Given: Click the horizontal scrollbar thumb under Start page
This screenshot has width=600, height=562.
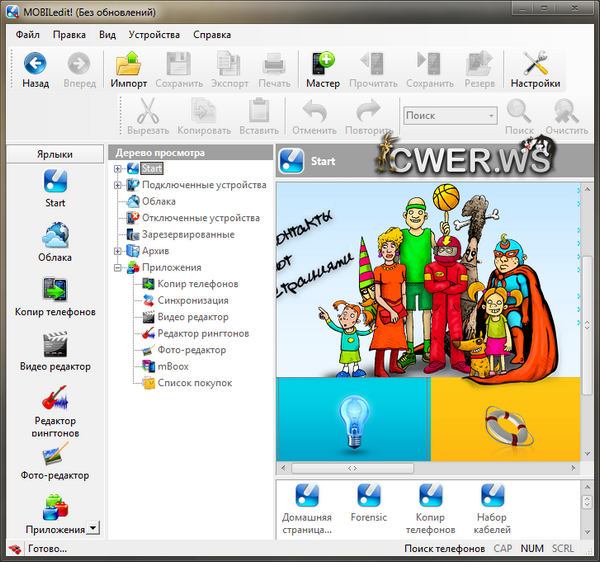Looking at the screenshot, I should pyautogui.click(x=352, y=468).
